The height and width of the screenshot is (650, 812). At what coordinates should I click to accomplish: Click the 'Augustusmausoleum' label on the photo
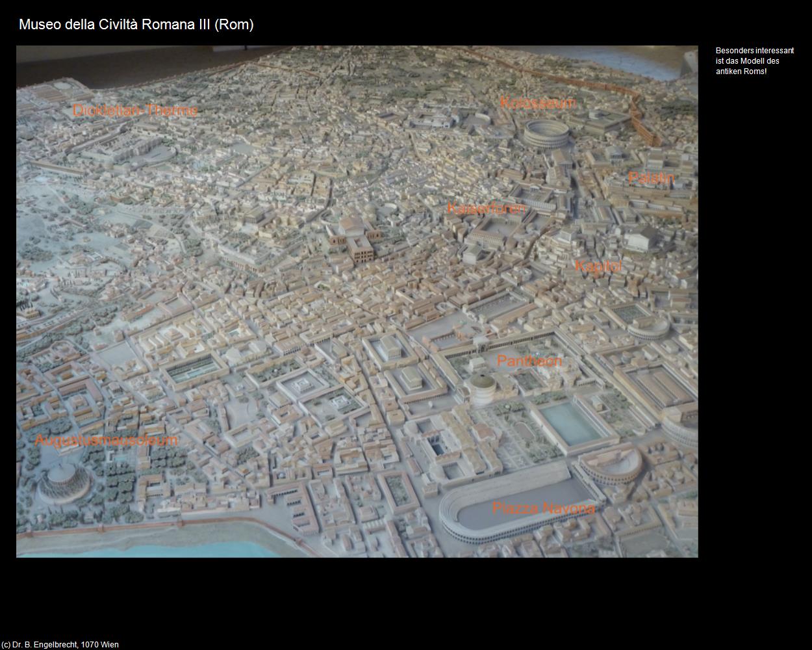point(106,440)
